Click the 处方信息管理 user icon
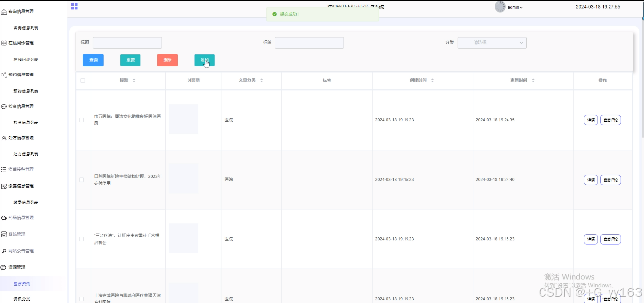Image resolution: width=644 pixels, height=303 pixels. (4, 138)
